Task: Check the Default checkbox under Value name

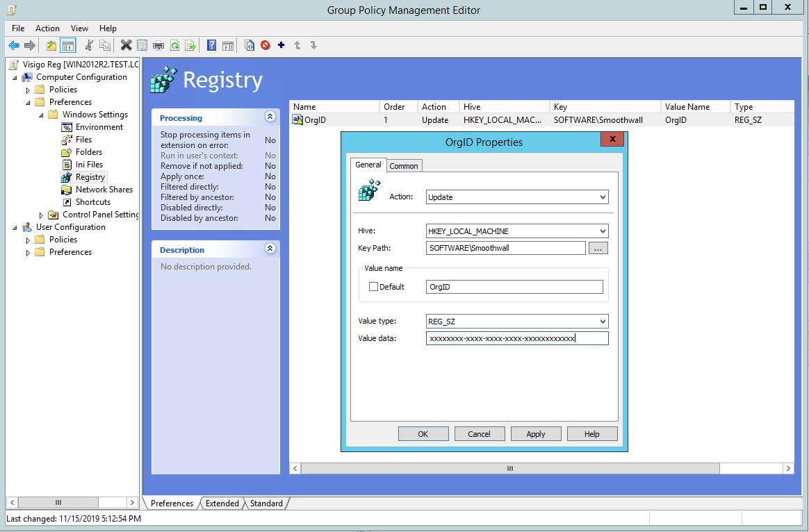Action: pyautogui.click(x=373, y=286)
